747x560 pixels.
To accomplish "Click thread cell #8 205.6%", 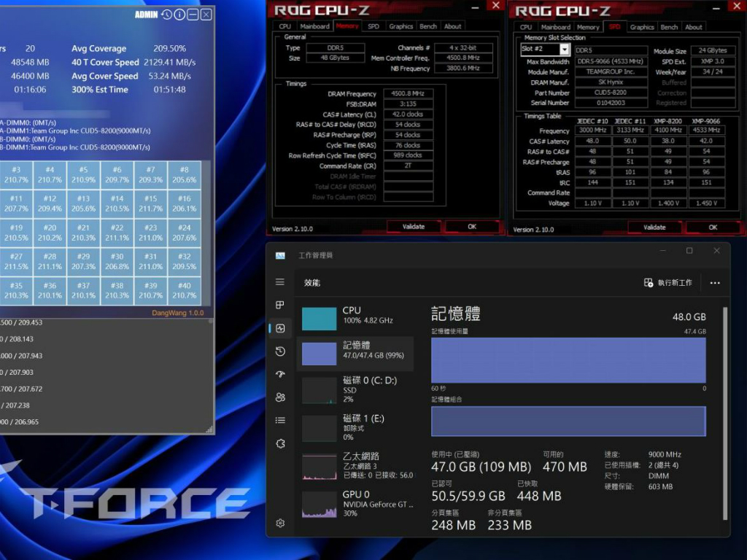I will 185,175.
